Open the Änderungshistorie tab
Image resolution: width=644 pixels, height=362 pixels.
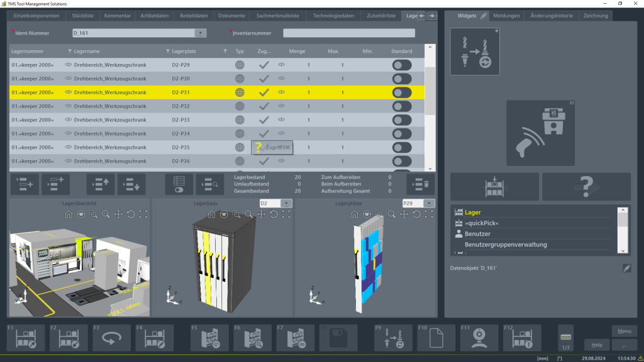pyautogui.click(x=552, y=15)
